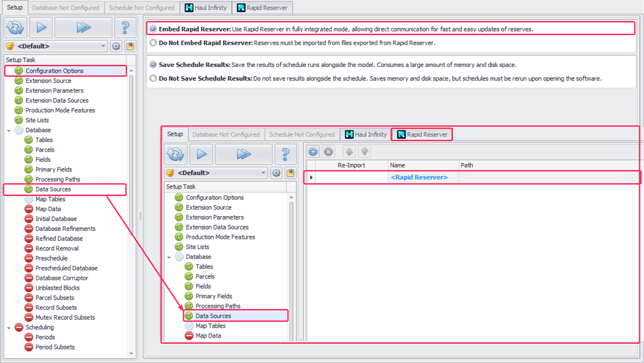
Task: Collapse the Scheduling node in main tree
Action: tap(9, 328)
